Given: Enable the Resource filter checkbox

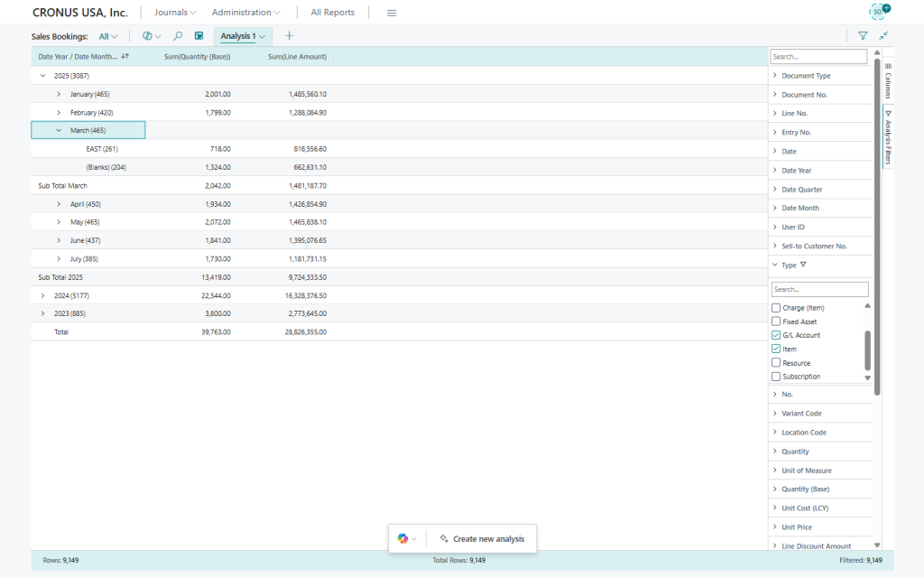Looking at the screenshot, I should click(776, 363).
